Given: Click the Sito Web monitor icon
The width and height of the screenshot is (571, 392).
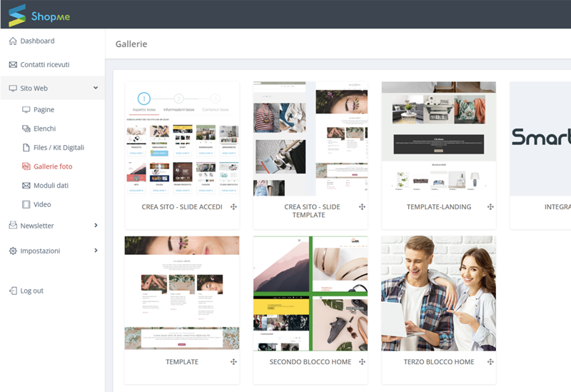Looking at the screenshot, I should (13, 88).
